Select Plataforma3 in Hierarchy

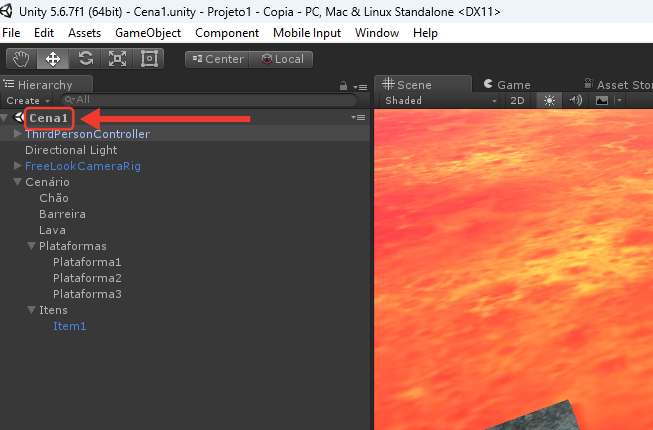click(87, 294)
